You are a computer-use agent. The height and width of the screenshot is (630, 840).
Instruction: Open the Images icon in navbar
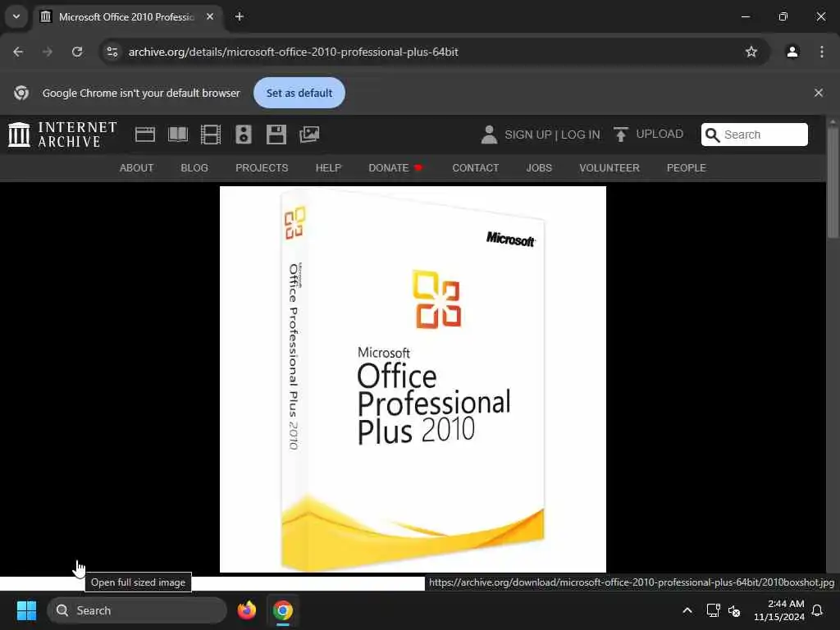[309, 135]
